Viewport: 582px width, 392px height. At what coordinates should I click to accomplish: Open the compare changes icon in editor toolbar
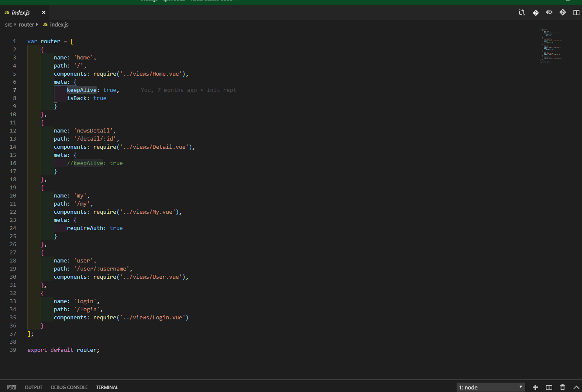pyautogui.click(x=522, y=12)
